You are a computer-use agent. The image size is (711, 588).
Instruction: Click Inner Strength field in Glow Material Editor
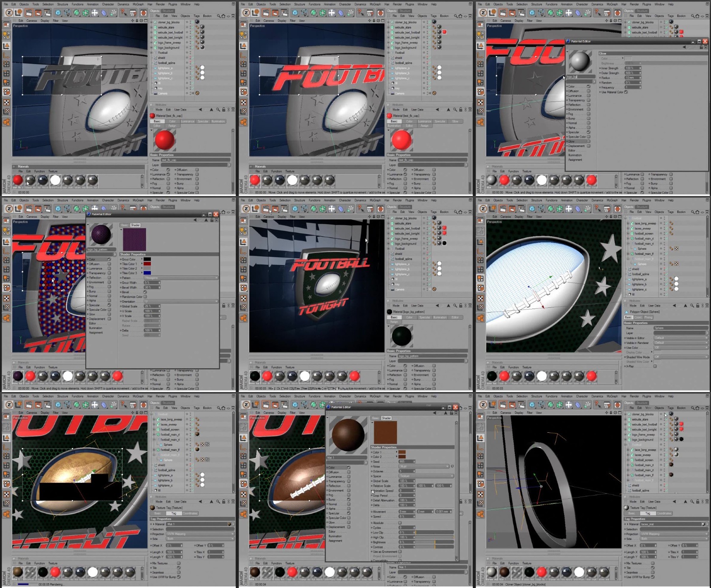pos(633,68)
